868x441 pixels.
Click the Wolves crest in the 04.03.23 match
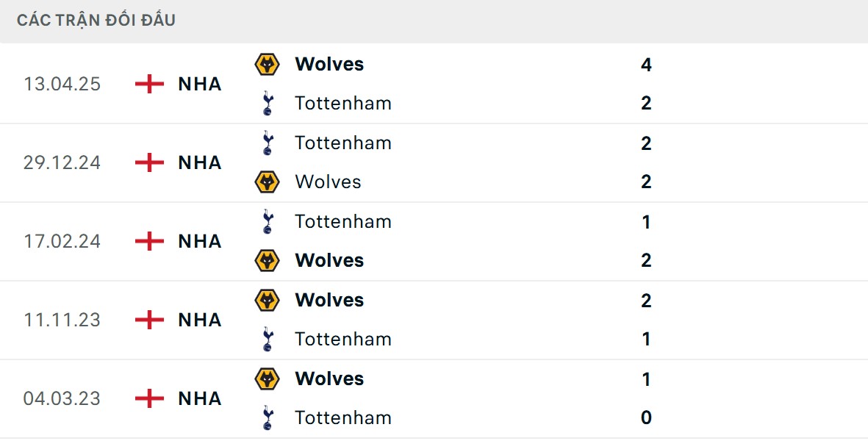coord(267,379)
